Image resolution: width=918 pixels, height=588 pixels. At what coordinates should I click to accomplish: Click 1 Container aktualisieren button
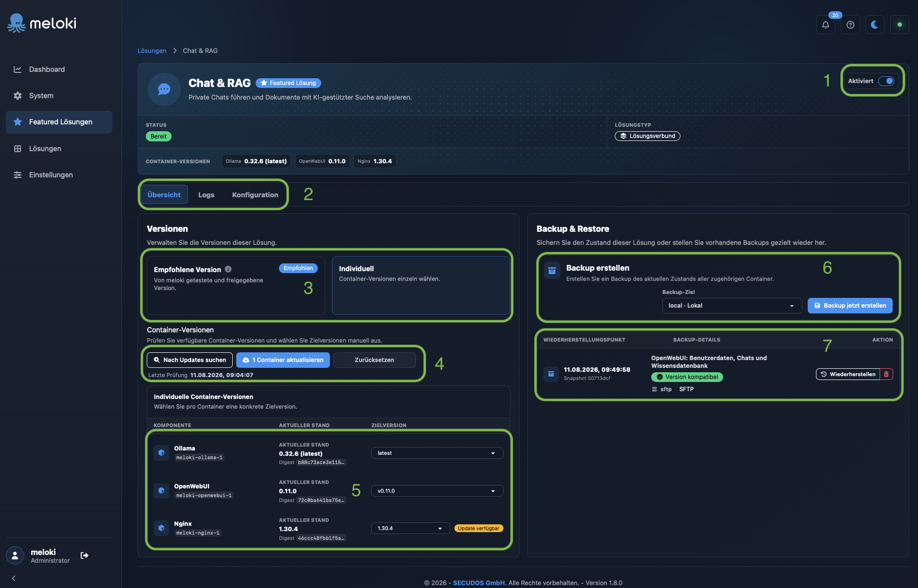click(x=283, y=360)
